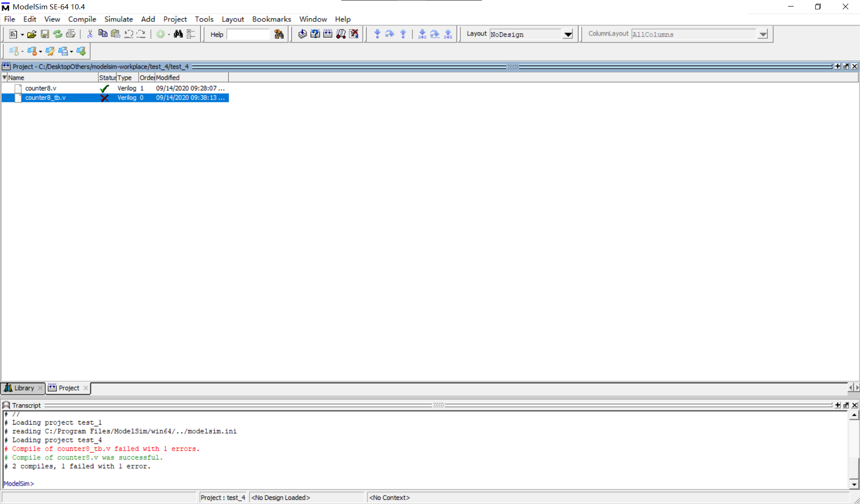The image size is (860, 504).
Task: Click the ModelSim> command prompt
Action: 19,484
